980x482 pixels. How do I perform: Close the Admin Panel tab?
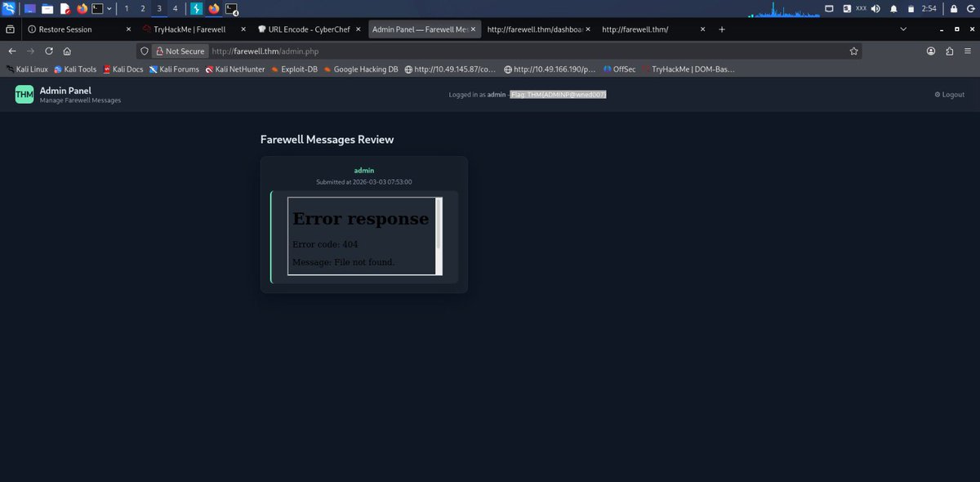coord(474,29)
